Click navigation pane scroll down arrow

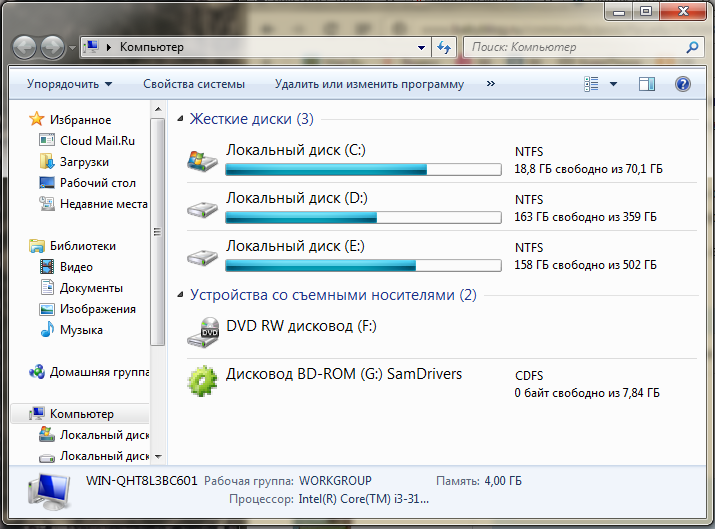(x=158, y=456)
